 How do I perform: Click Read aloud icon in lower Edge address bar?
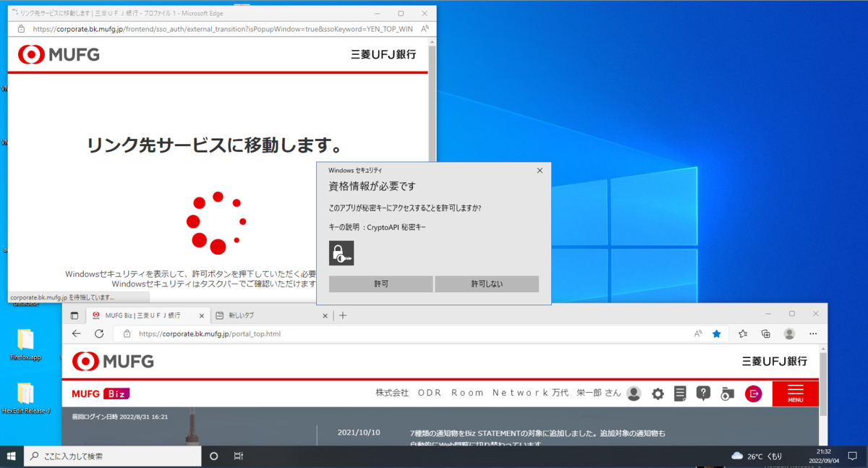pos(697,333)
